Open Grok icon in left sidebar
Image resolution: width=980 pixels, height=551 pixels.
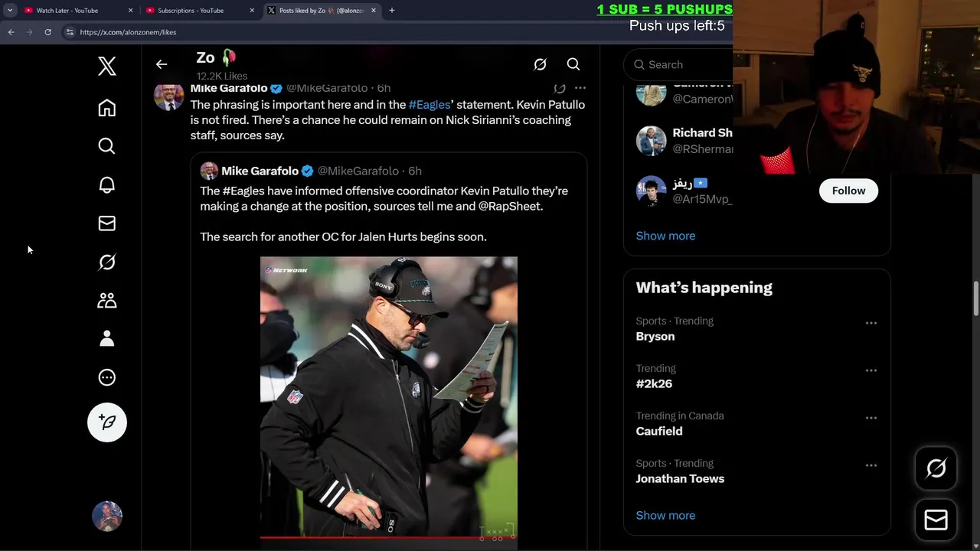click(x=107, y=262)
